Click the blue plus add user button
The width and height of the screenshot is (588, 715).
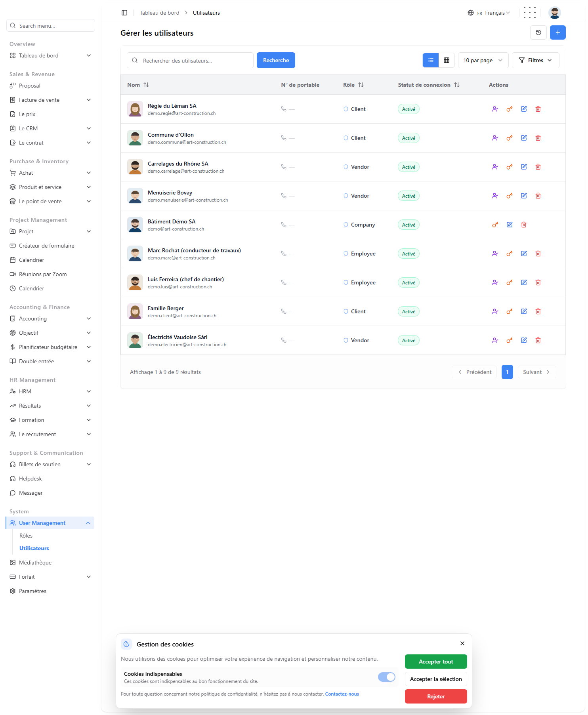pos(558,32)
